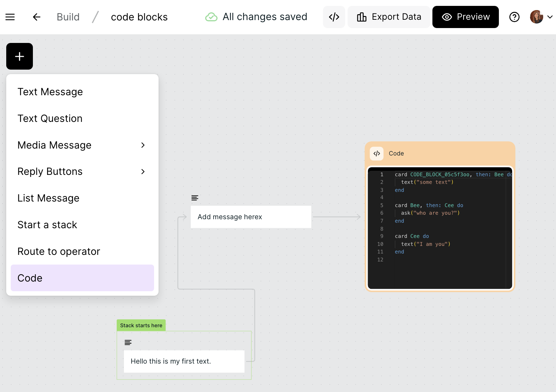Open the code view toggle icon
The height and width of the screenshot is (392, 556).
tap(334, 17)
